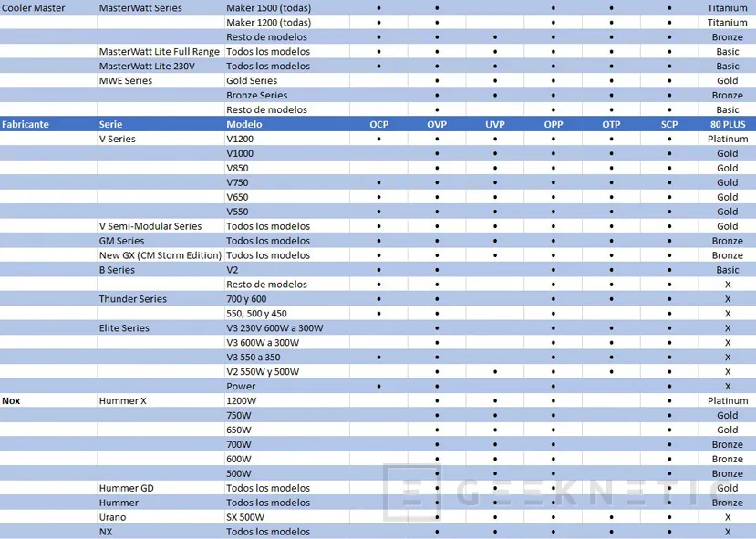Select the "700 y 600" model cell
The image size is (756, 539).
point(246,299)
